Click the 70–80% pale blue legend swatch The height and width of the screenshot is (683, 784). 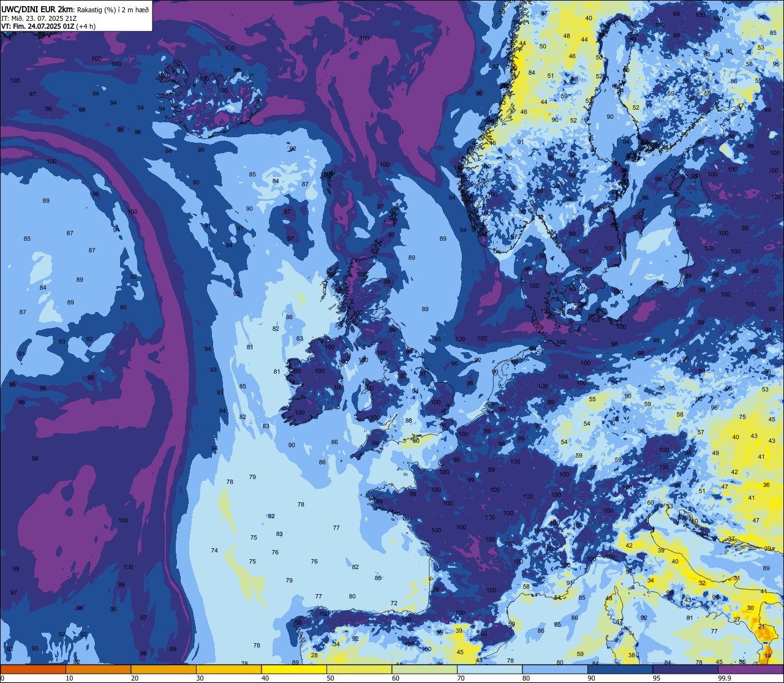[x=489, y=670]
